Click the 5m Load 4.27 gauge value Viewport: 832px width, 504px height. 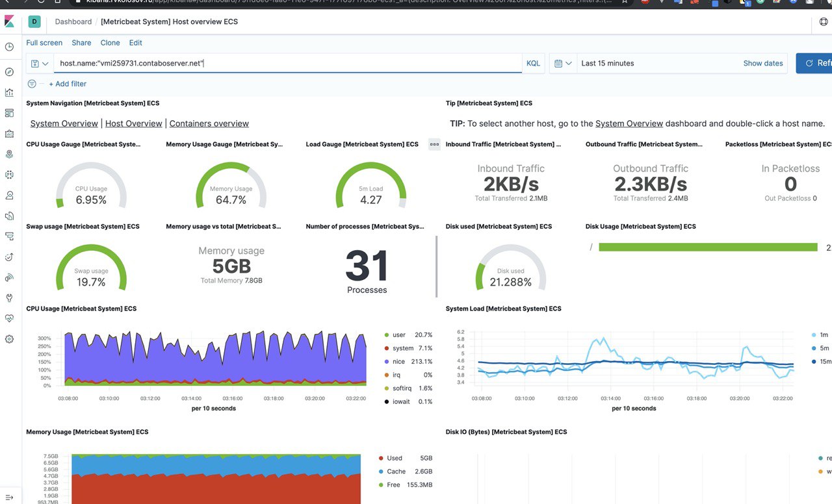pyautogui.click(x=370, y=200)
